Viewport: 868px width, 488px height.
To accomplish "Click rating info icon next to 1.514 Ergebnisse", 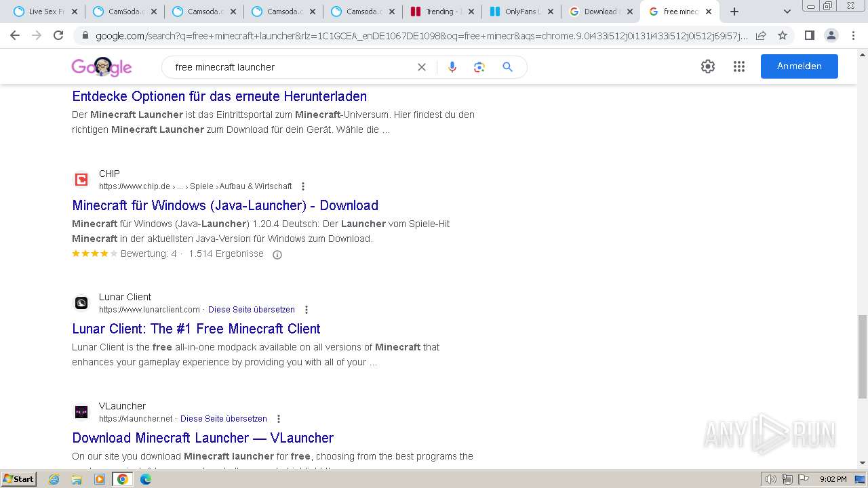I will point(277,255).
